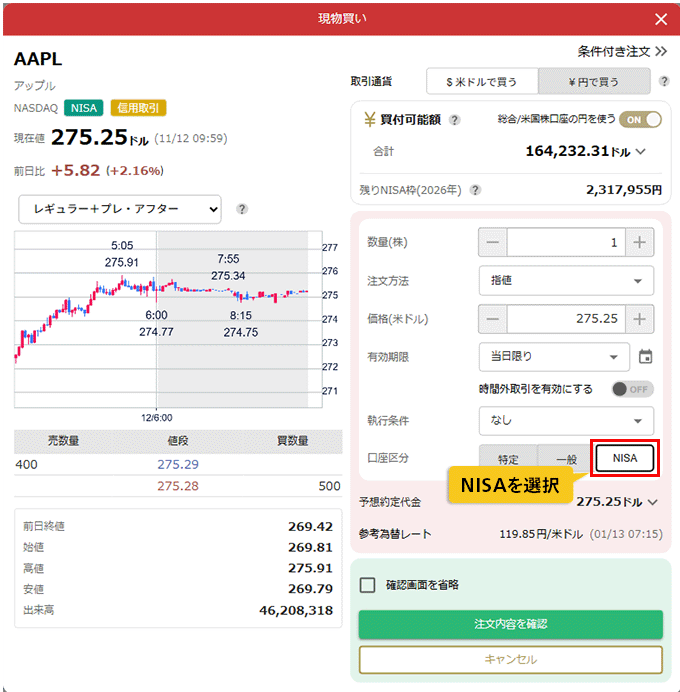Toggle 総合/米国株口座の円を使う switch
The height and width of the screenshot is (692, 680).
pos(641,119)
